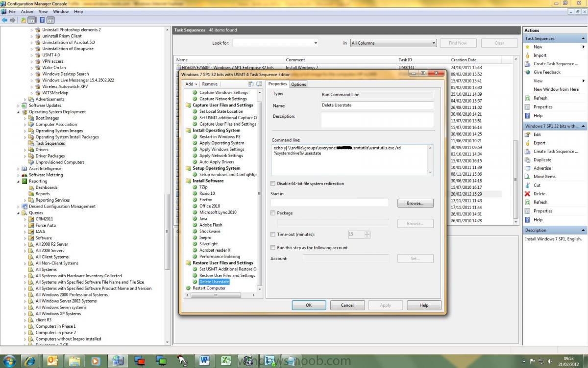Image resolution: width=588 pixels, height=368 pixels.
Task: Collapse the Task Sequences actions section
Action: point(583,38)
